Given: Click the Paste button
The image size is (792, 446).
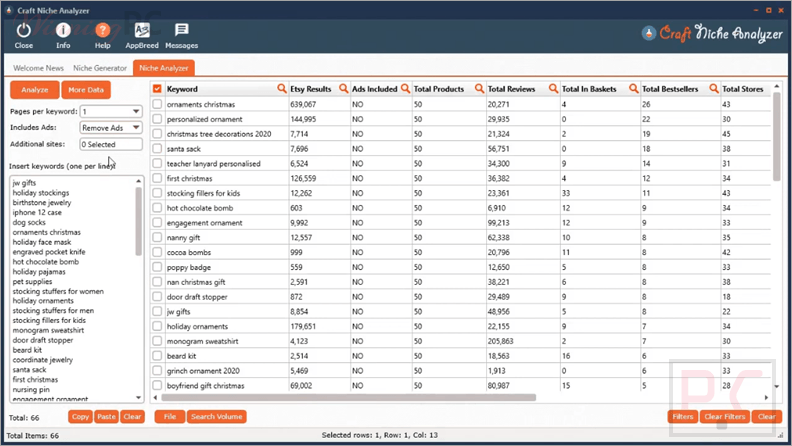Looking at the screenshot, I should click(106, 417).
